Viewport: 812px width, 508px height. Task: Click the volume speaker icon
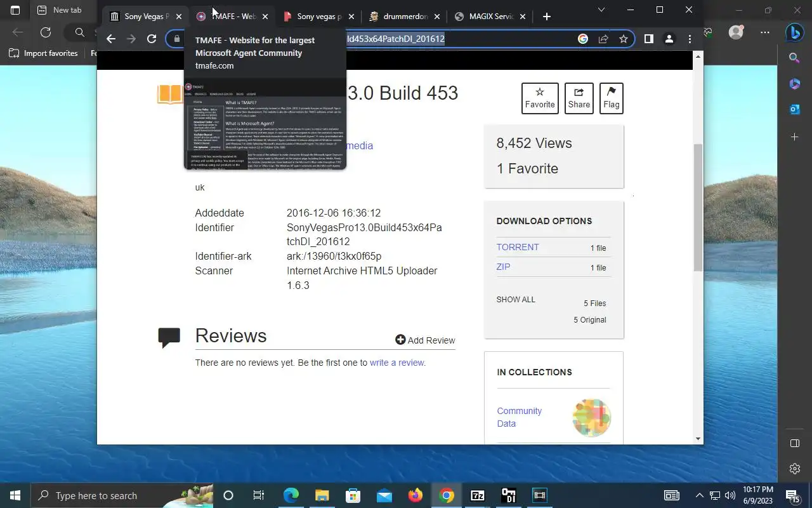coord(730,495)
